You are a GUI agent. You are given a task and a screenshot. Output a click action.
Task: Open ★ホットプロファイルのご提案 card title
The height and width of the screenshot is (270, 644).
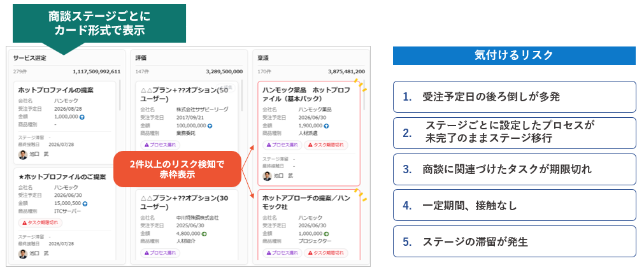click(62, 177)
